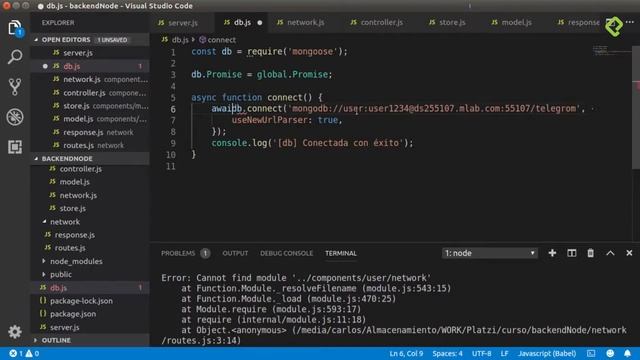
Task: Open controller.js in BACKENDNODE tree
Action: 90,169
